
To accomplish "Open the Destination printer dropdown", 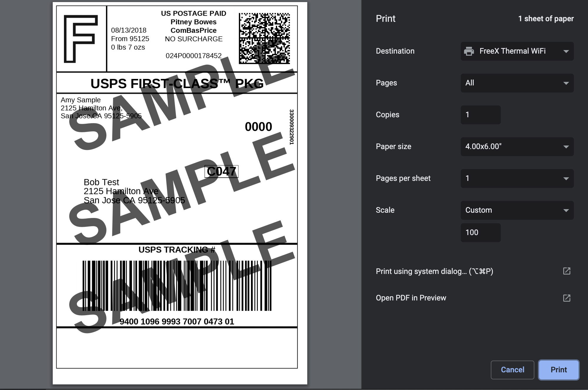I will point(517,51).
